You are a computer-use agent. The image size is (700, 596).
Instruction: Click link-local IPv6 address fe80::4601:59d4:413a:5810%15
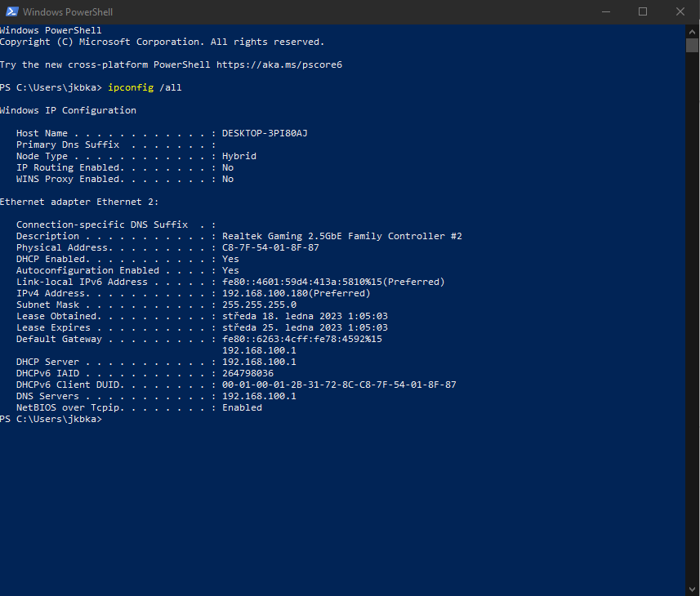tap(302, 282)
